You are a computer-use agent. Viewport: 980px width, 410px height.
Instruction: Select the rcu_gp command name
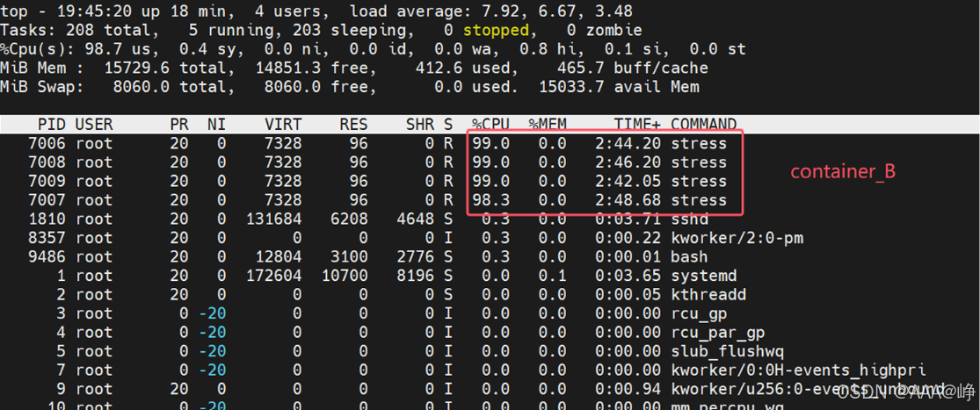click(x=699, y=313)
